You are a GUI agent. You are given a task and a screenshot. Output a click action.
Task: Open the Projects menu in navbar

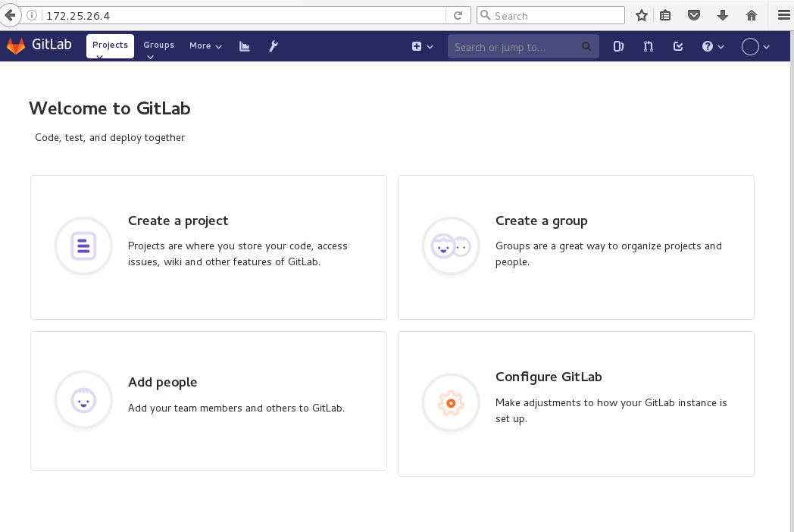[x=110, y=46]
